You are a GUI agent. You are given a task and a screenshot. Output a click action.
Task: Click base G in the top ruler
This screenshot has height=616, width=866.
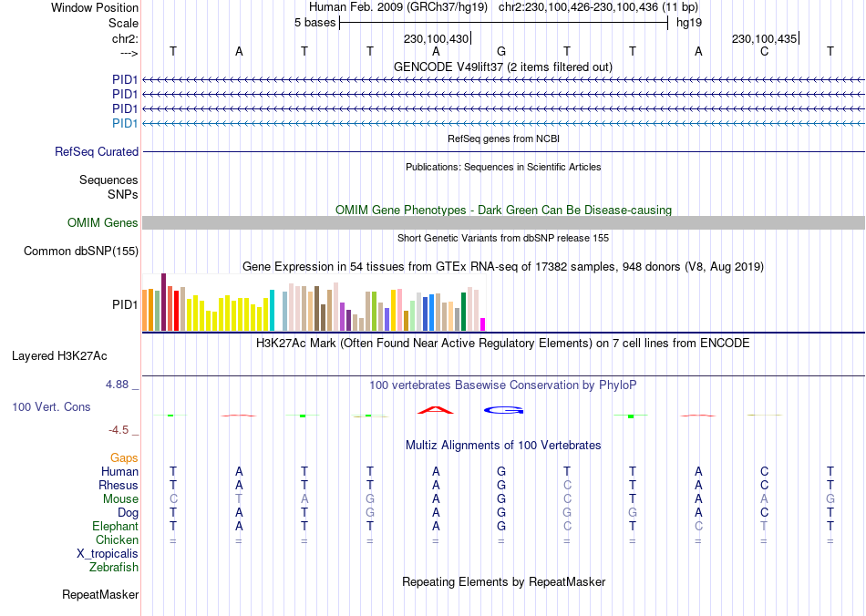[x=501, y=51]
